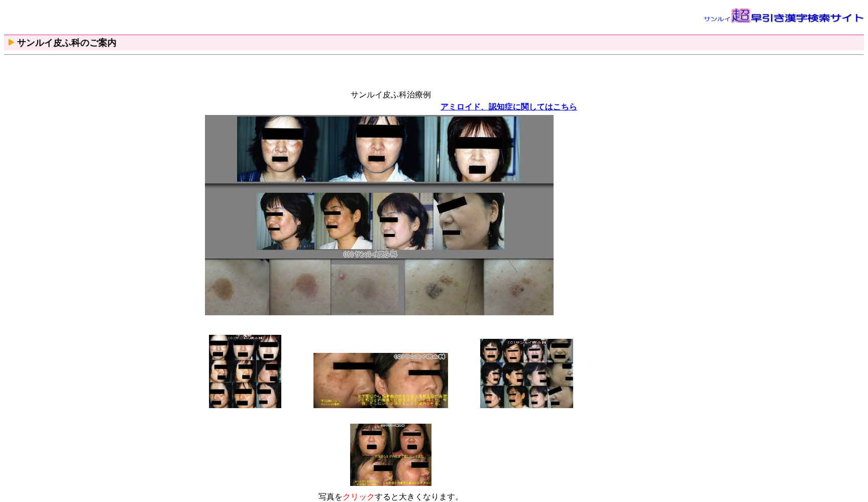Open the 早引き漢字検索サイト banner link
This screenshot has width=868, height=502.
click(807, 18)
